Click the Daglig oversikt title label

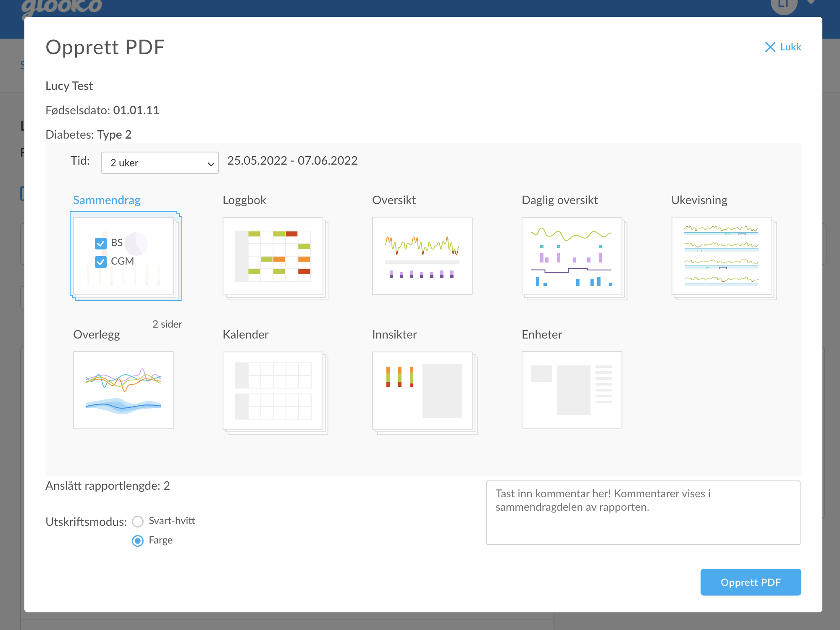pyautogui.click(x=560, y=200)
